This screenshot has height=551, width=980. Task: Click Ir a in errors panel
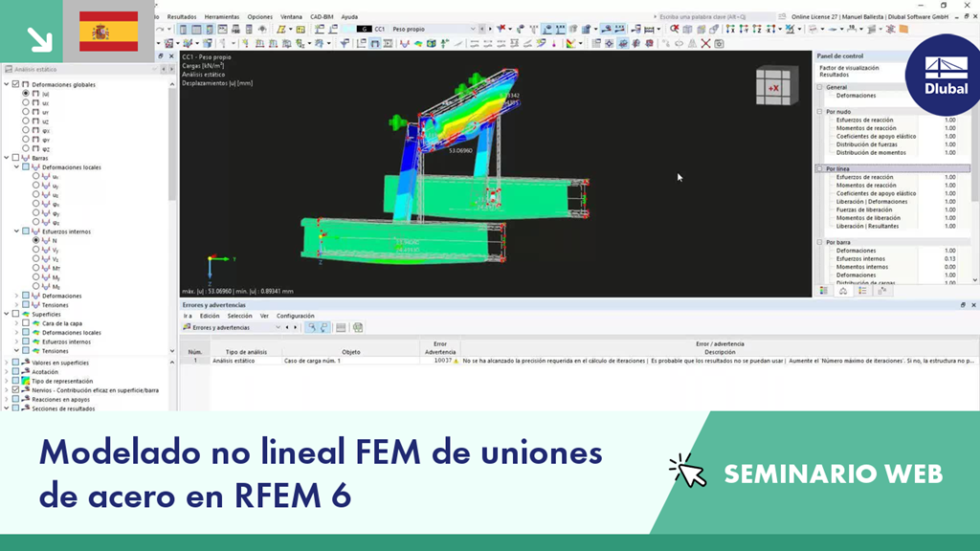click(x=188, y=316)
